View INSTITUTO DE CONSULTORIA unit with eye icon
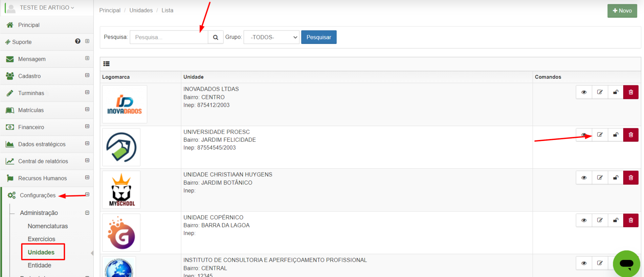Viewport: 644px width, 277px height. coord(584,263)
